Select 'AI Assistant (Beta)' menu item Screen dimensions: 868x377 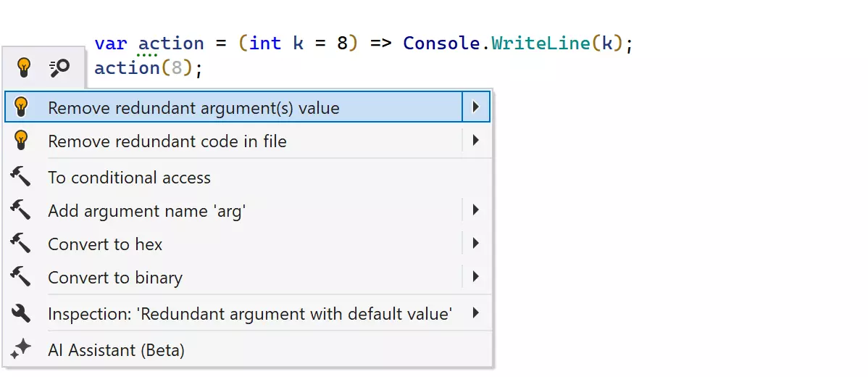(116, 350)
